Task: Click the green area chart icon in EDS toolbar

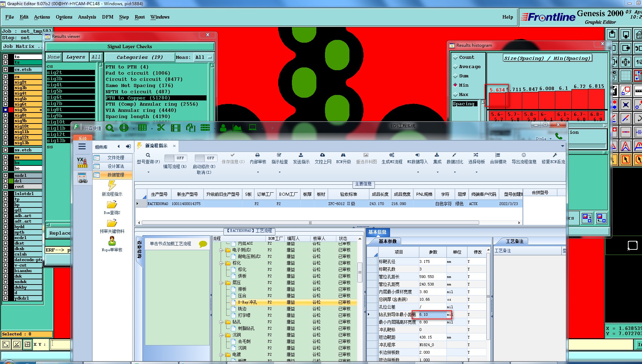Action: pyautogui.click(x=237, y=128)
